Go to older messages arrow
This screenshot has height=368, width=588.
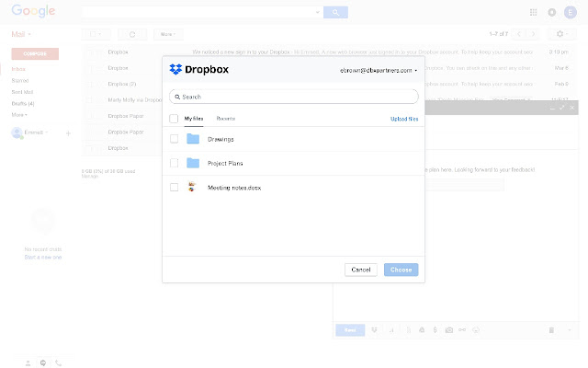coord(533,34)
